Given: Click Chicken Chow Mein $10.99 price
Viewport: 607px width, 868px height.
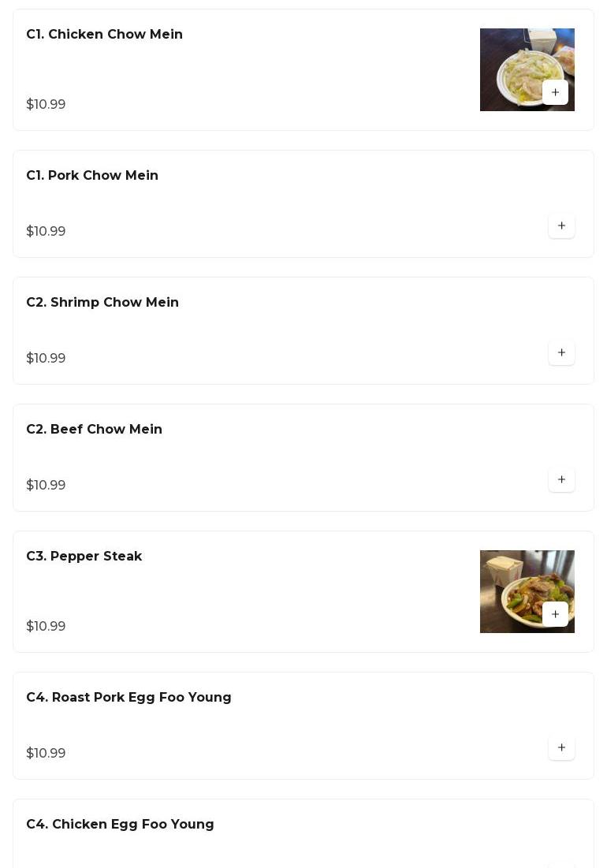Looking at the screenshot, I should [x=46, y=105].
